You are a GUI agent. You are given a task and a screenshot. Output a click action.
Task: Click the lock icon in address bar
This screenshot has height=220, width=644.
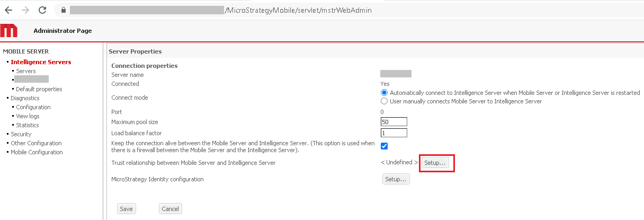(64, 10)
